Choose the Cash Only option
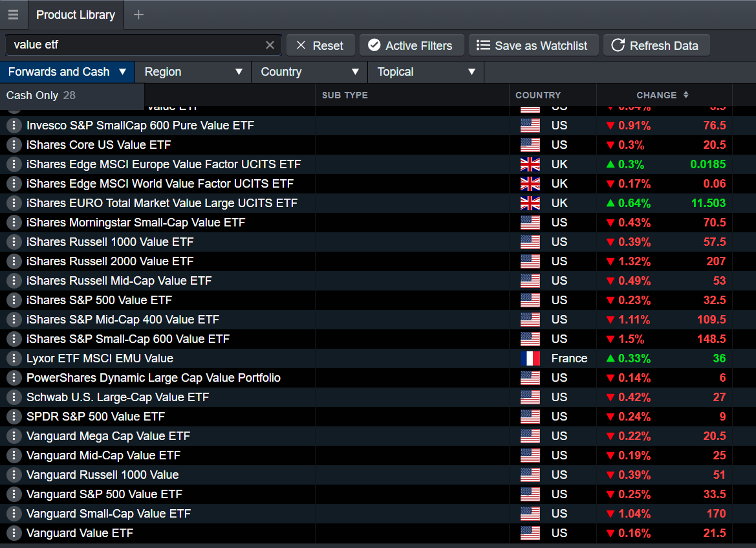This screenshot has height=548, width=756. (72, 96)
